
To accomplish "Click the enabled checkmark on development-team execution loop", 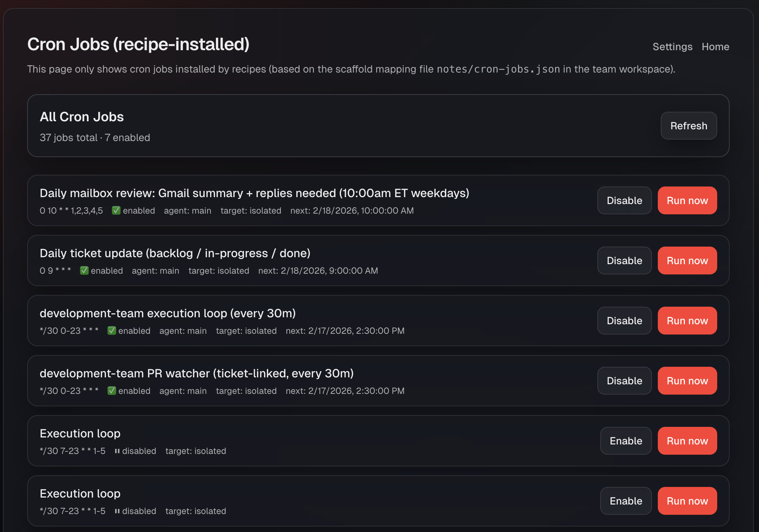I will tap(111, 331).
